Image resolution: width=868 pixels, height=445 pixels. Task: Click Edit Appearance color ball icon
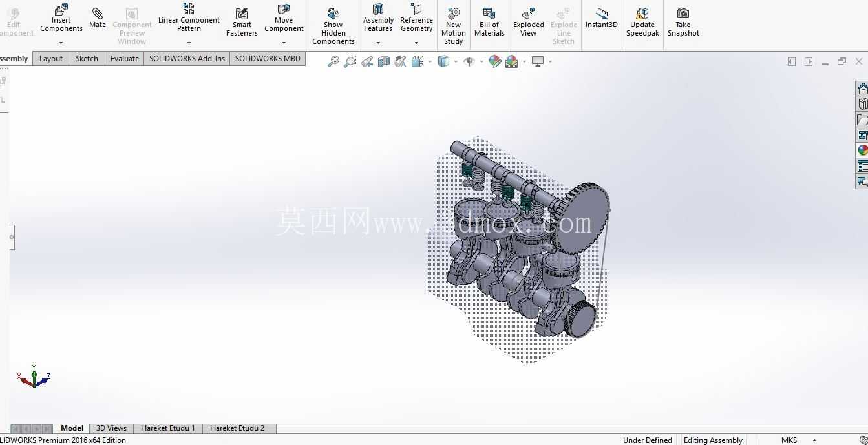pos(495,61)
